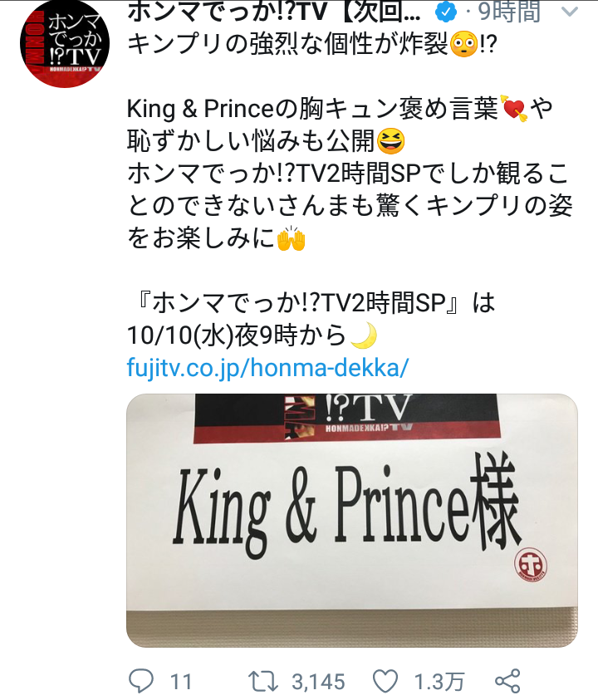
Task: Open the ホンマでっか!?TV account name
Action: click(274, 12)
